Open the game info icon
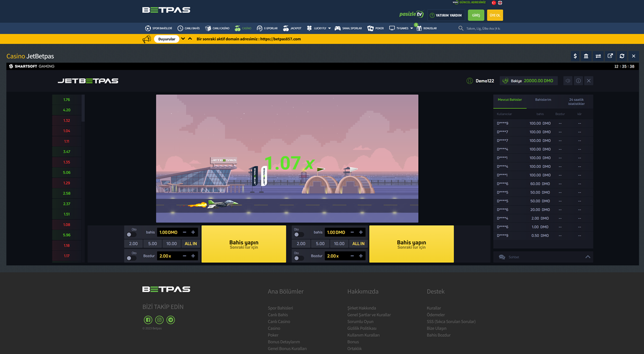 pos(579,81)
